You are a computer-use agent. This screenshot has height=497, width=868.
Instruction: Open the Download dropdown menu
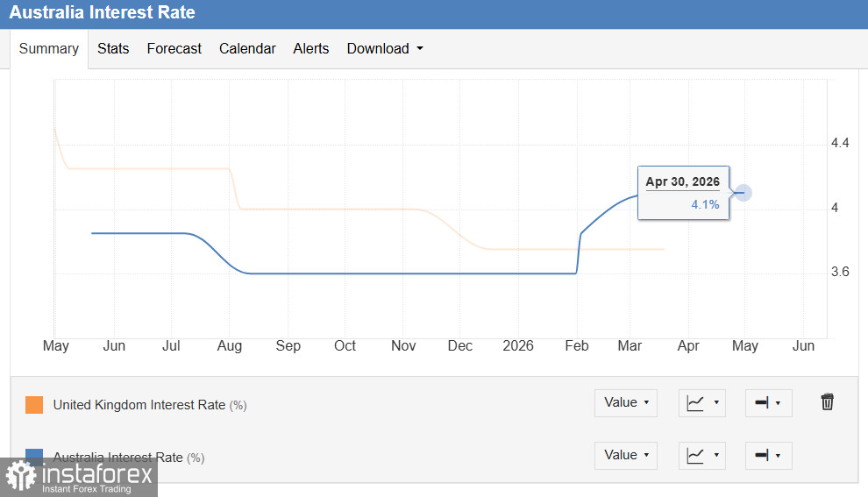tap(385, 49)
